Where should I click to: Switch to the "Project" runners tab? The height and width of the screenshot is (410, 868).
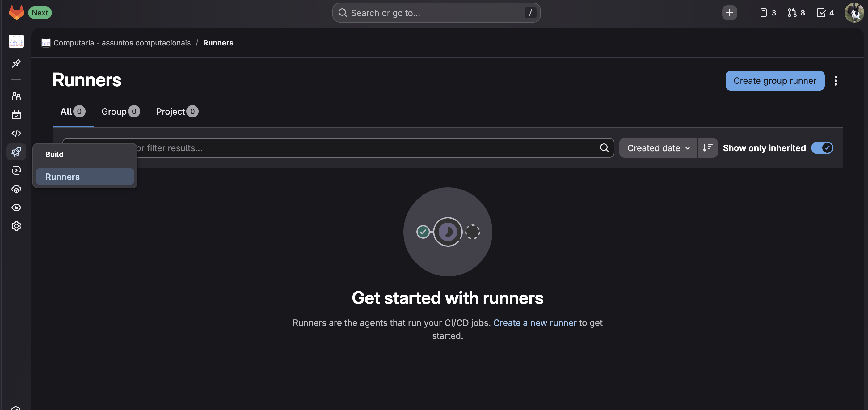(176, 111)
